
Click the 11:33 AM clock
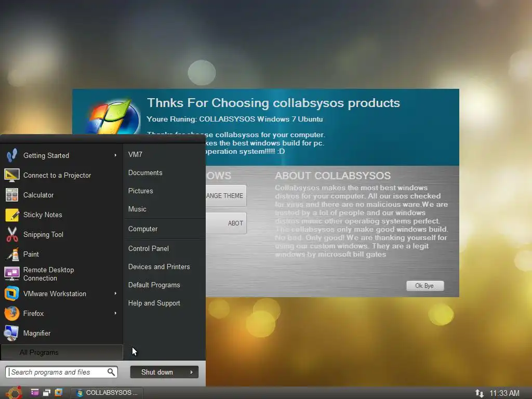(x=504, y=393)
